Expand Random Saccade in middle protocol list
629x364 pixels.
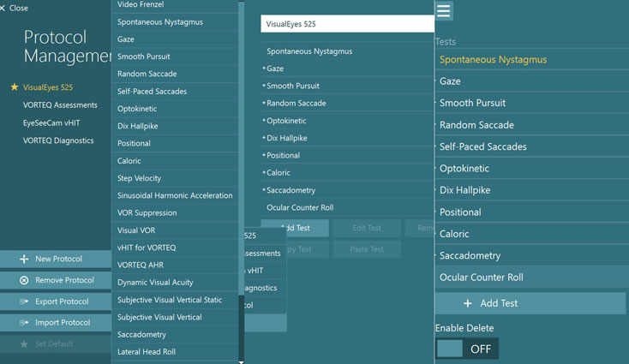[264, 103]
